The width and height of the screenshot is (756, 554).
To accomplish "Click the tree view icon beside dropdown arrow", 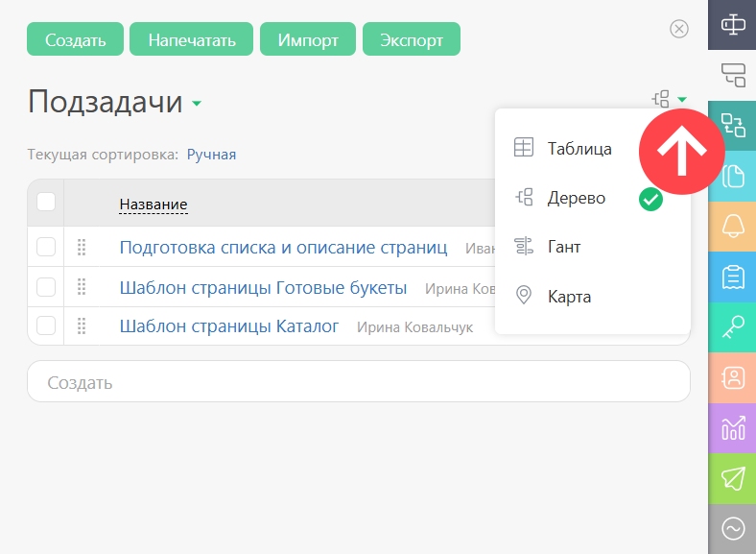I will [x=661, y=99].
